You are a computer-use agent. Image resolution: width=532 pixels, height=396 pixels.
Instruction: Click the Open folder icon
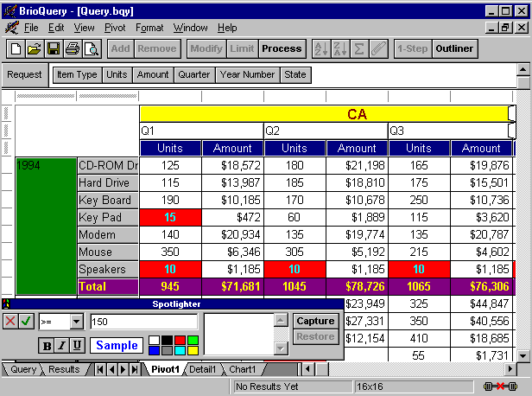click(x=35, y=49)
